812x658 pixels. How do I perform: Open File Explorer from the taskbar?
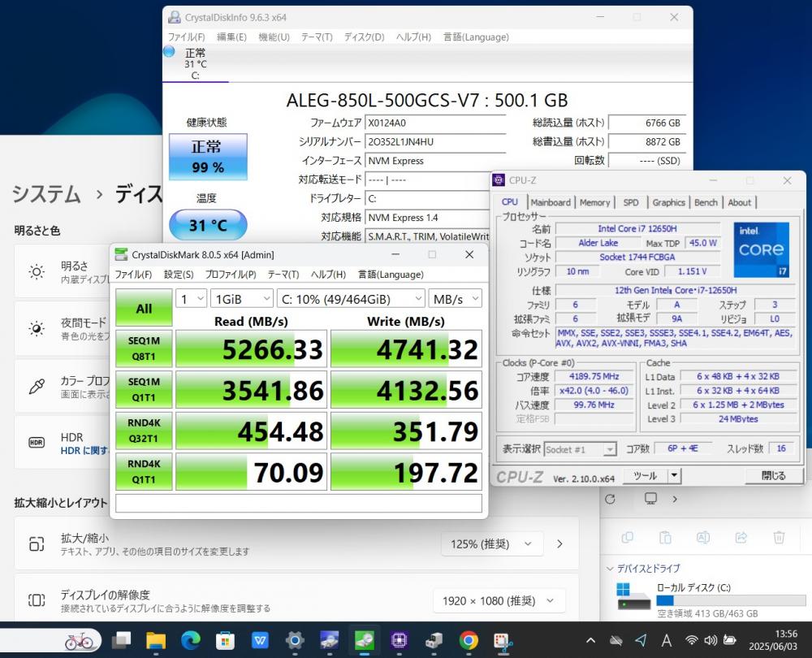155,641
